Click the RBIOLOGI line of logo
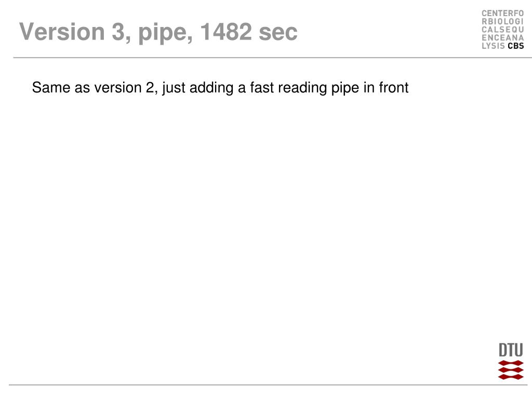Screen dimensions: 532x399 pos(503,21)
